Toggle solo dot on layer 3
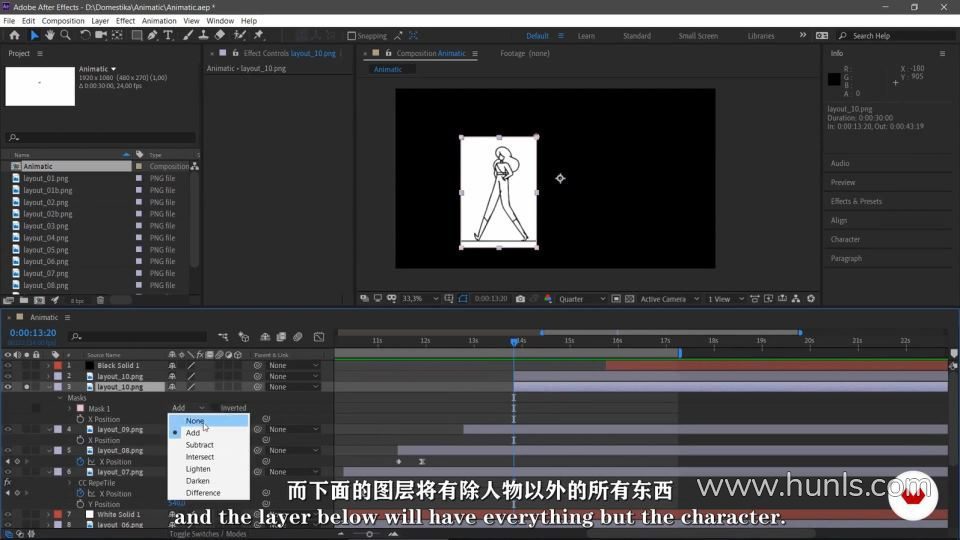This screenshot has width=960, height=540. click(26, 387)
